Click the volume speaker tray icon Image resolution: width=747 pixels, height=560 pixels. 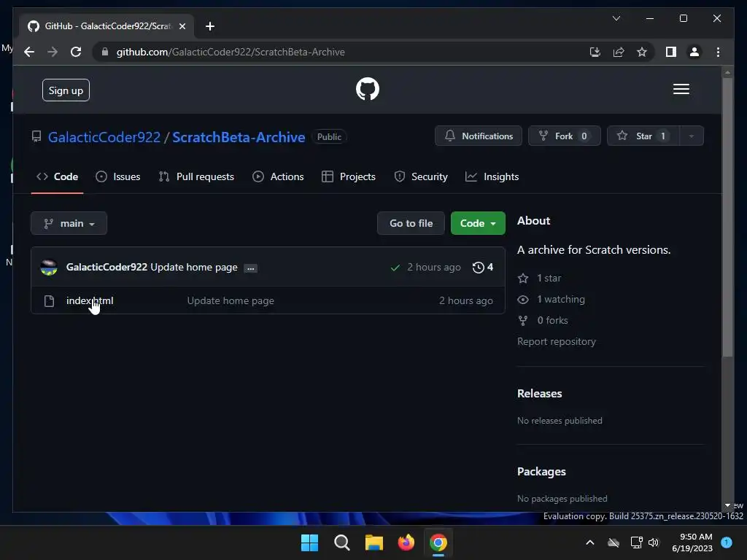click(654, 542)
